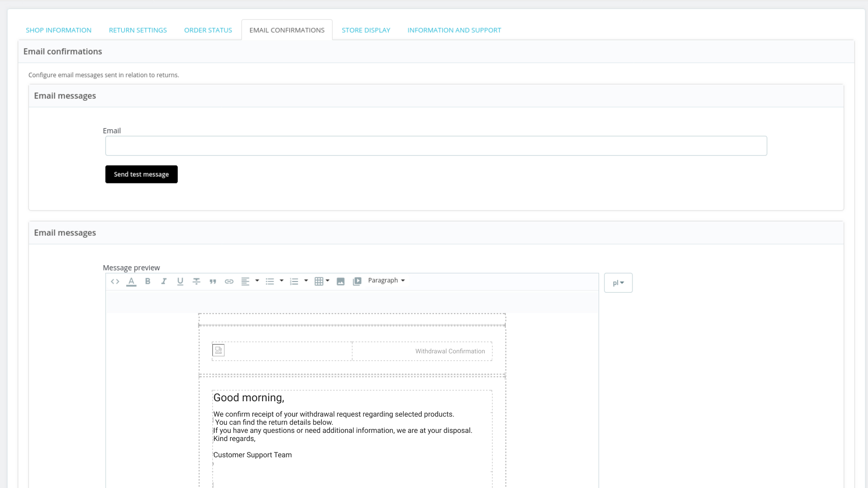Open the Paragraph style dropdown
The height and width of the screenshot is (488, 868).
(x=386, y=280)
